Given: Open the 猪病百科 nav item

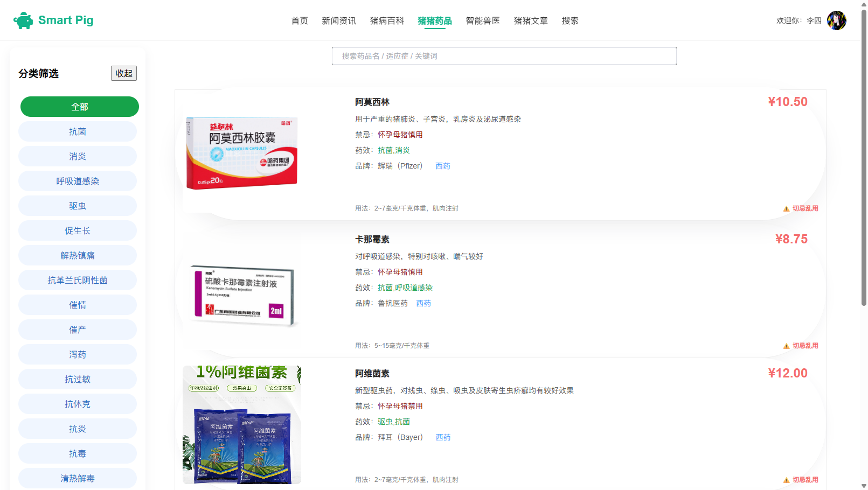Looking at the screenshot, I should [387, 20].
